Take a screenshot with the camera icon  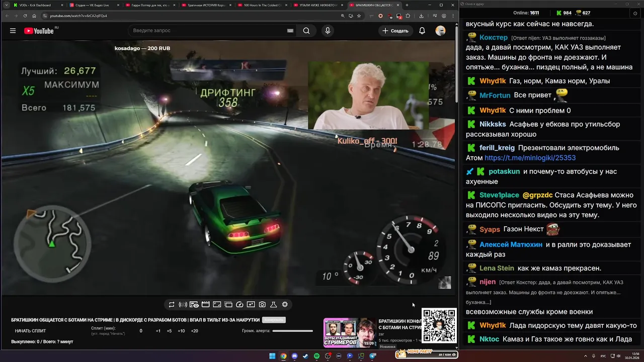pyautogui.click(x=262, y=305)
